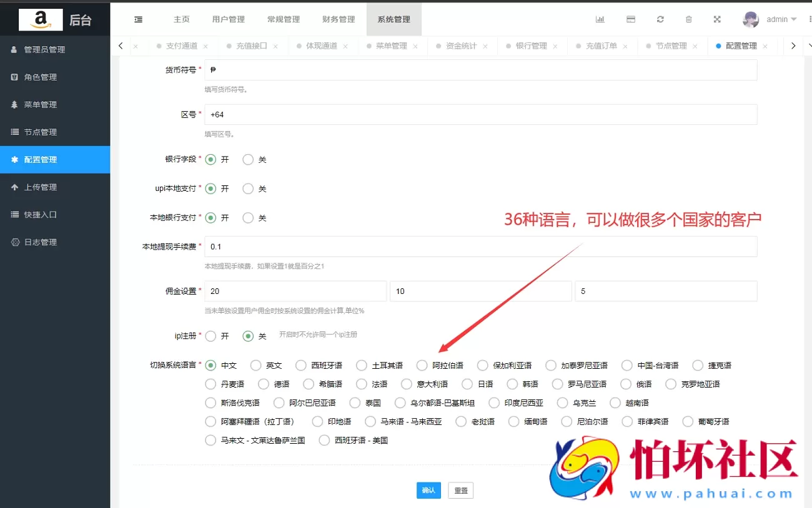
Task: Click the 重置 reset button
Action: 460,490
